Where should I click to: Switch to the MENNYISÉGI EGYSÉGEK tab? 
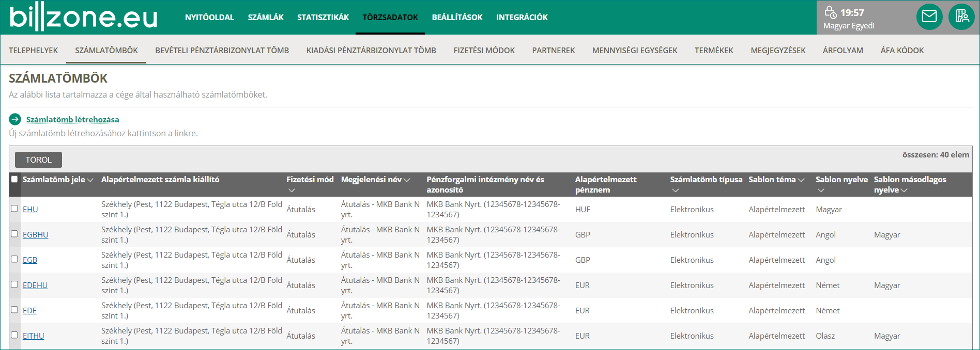(x=635, y=50)
